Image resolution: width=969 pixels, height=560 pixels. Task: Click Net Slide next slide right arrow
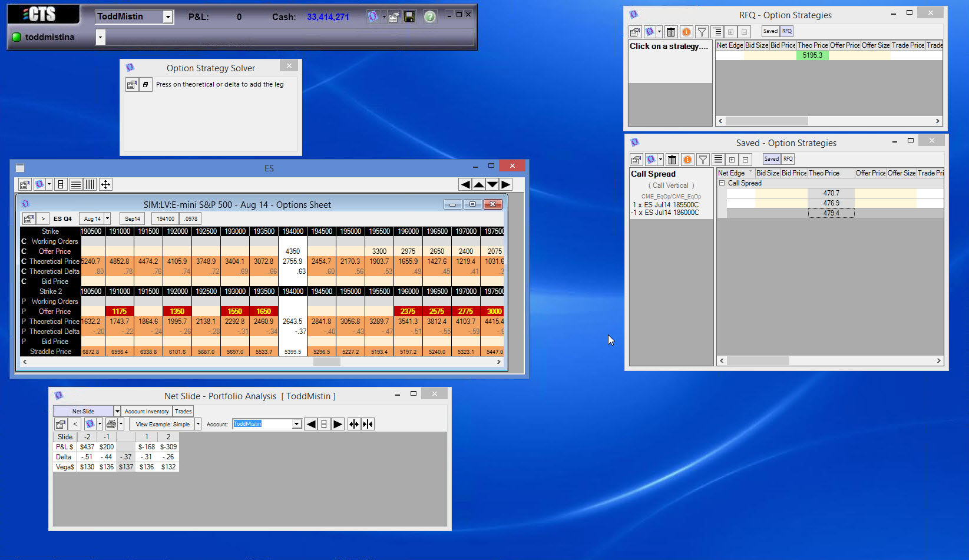coord(338,424)
